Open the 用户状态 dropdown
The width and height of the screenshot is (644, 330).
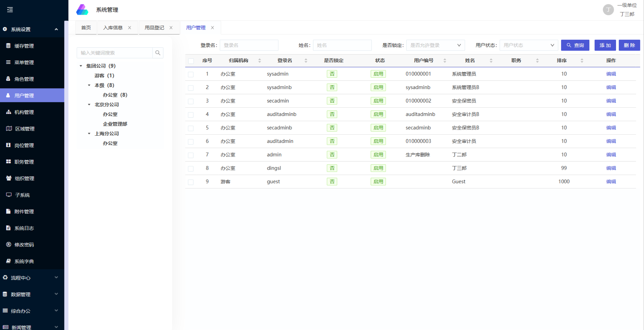pos(528,45)
